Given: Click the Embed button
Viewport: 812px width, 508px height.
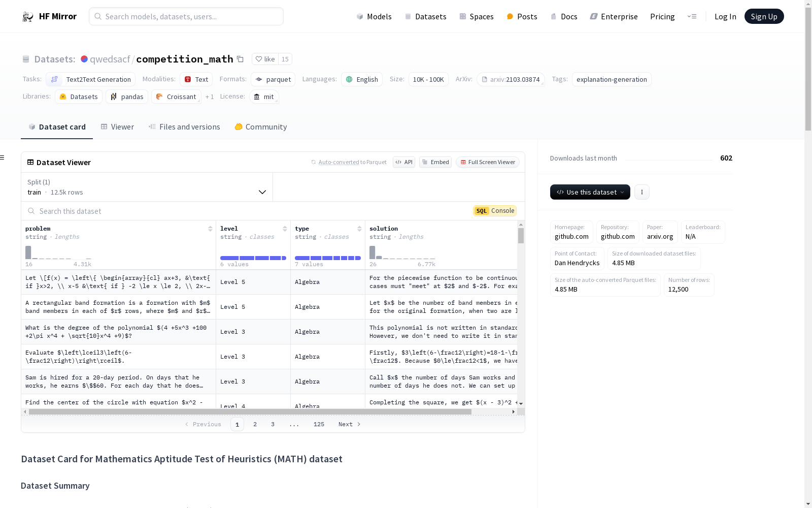Looking at the screenshot, I should [x=435, y=162].
